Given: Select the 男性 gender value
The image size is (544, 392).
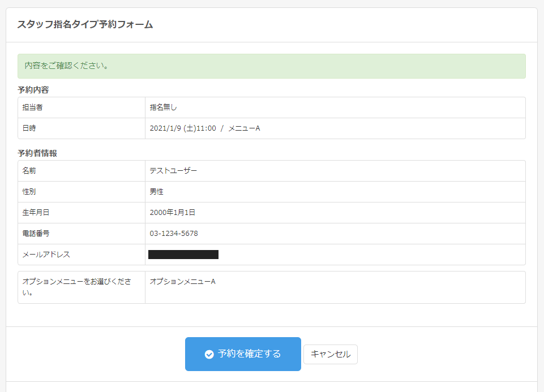Looking at the screenshot, I should [157, 192].
